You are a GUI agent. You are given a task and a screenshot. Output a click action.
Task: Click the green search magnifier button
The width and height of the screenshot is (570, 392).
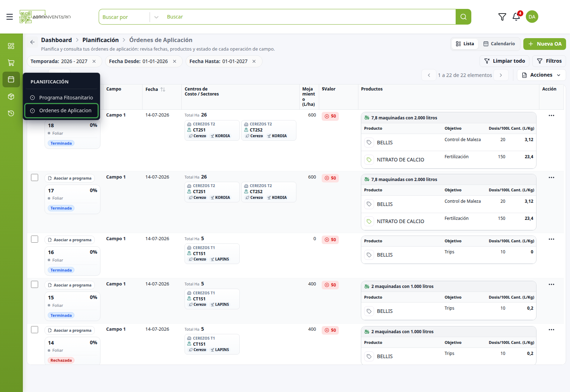[x=463, y=17]
